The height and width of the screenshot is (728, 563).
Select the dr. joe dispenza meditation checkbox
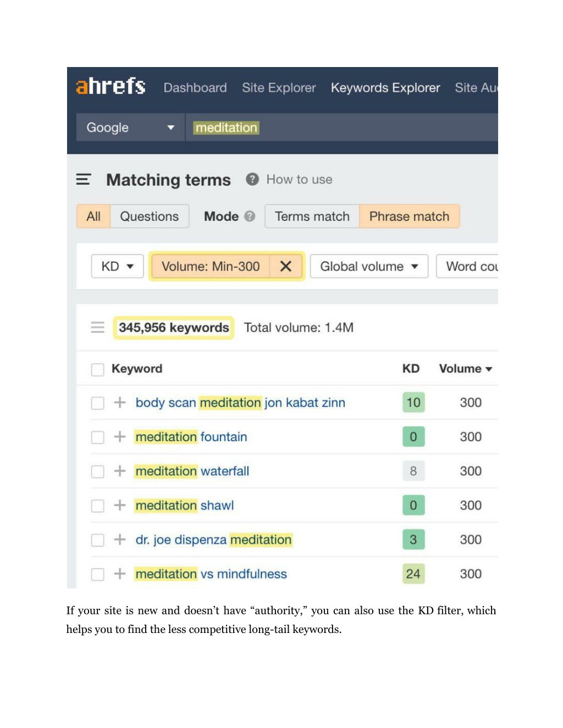coord(98,540)
